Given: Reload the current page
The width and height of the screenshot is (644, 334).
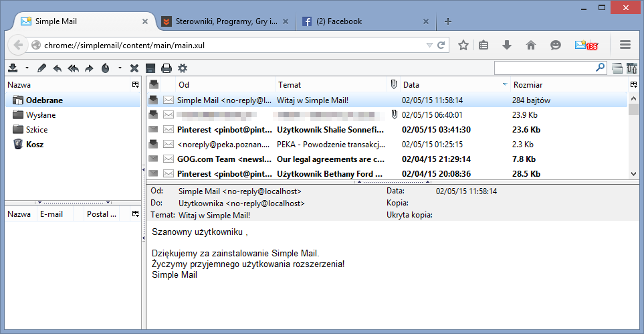Looking at the screenshot, I should tap(441, 46).
